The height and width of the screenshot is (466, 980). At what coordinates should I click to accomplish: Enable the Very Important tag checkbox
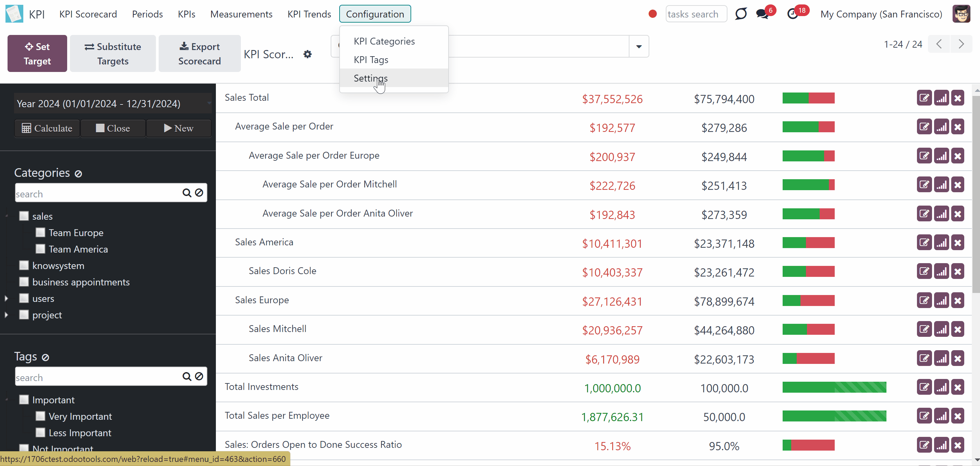(x=40, y=416)
